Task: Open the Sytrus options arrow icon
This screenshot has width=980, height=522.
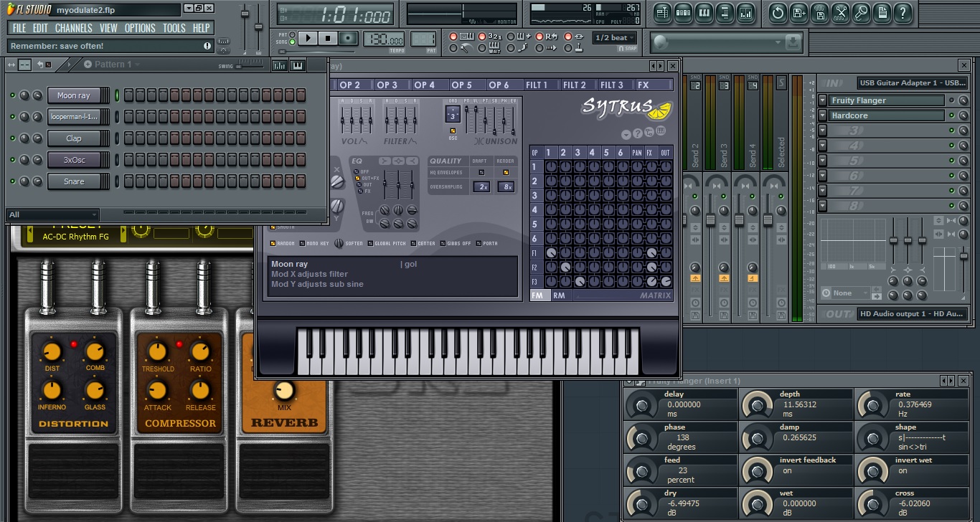Action: click(626, 135)
